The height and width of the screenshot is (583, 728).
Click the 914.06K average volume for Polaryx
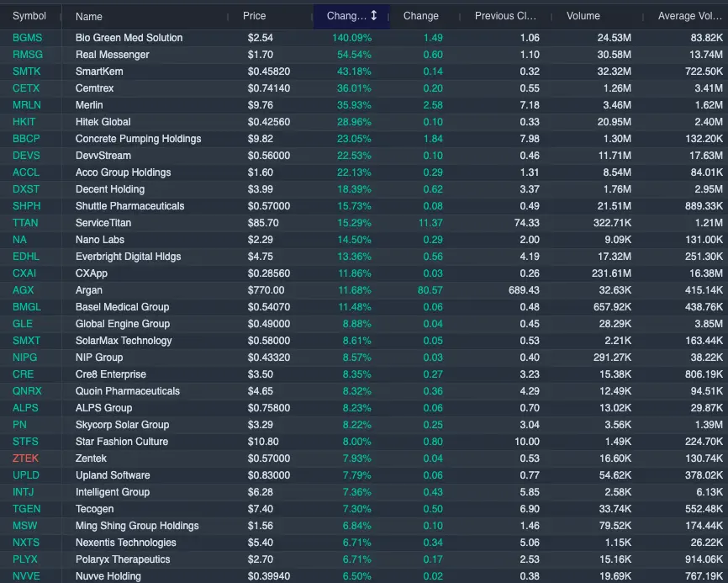(x=704, y=559)
